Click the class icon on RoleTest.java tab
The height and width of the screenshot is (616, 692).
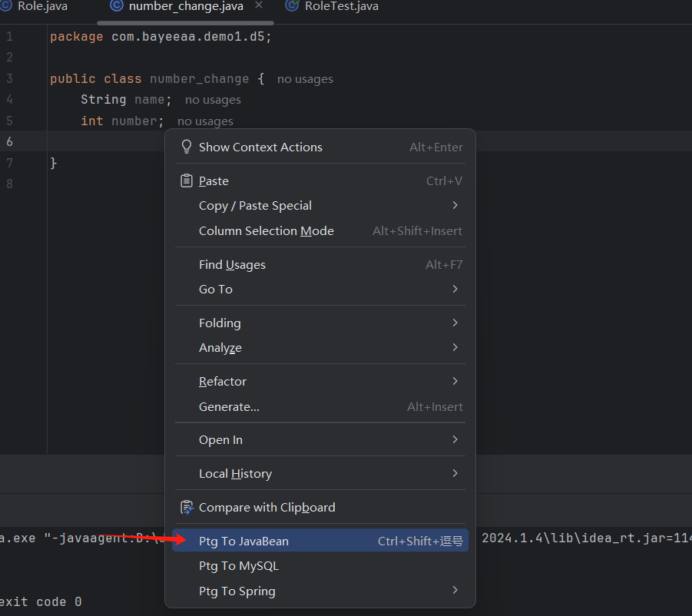[292, 6]
